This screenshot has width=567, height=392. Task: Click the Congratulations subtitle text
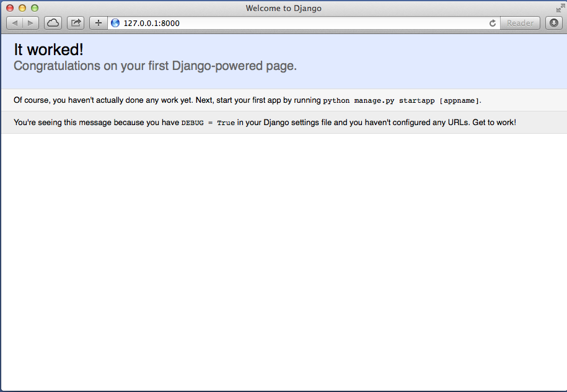155,66
